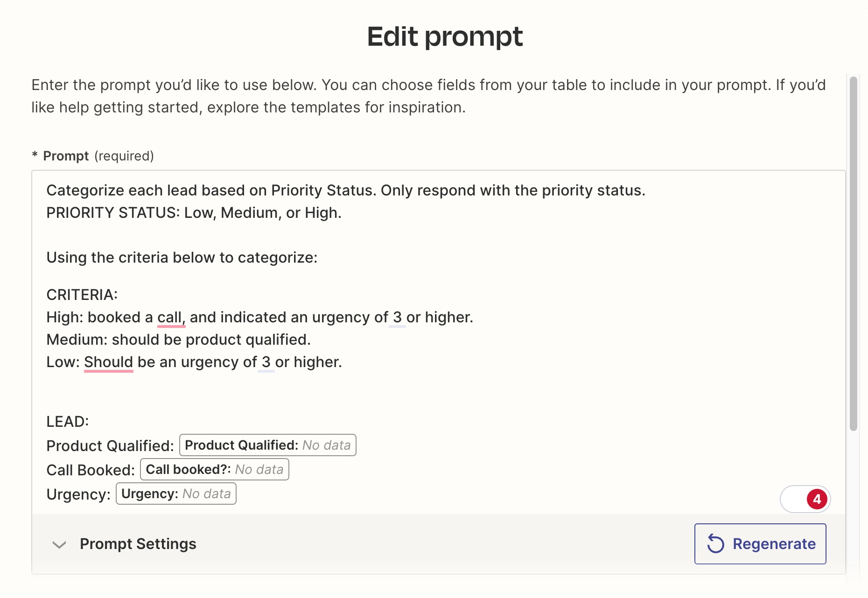
Task: Click on the LEAD: line in the prompt
Action: [68, 422]
